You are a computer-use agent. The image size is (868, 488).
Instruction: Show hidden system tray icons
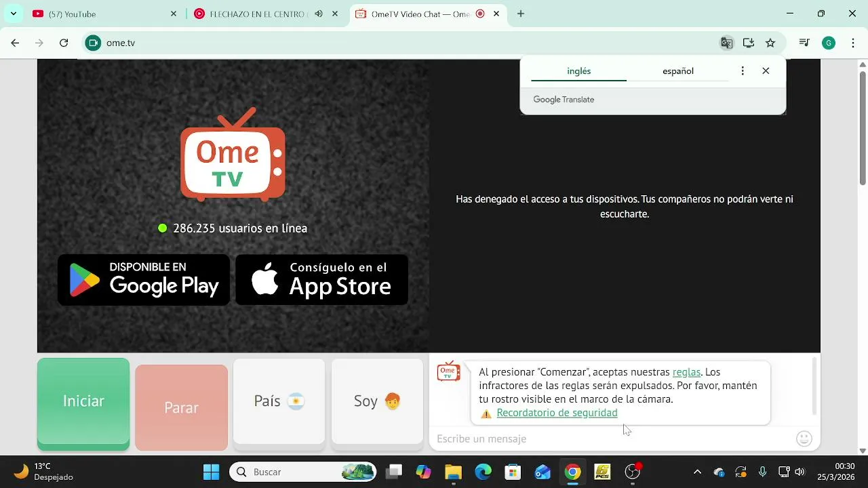coord(697,472)
